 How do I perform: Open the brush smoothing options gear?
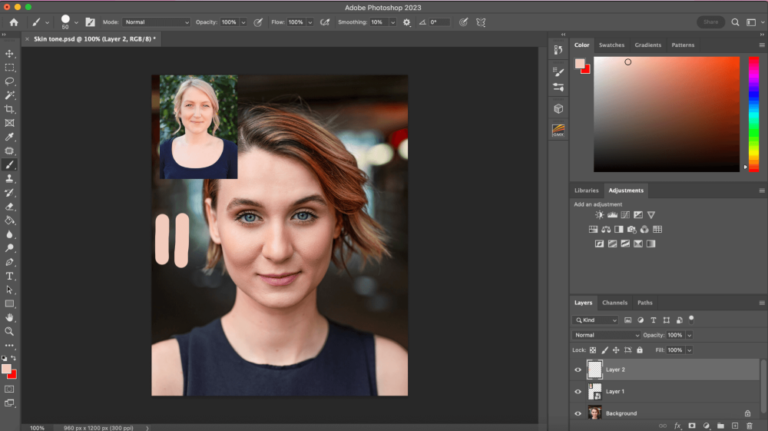[x=407, y=22]
